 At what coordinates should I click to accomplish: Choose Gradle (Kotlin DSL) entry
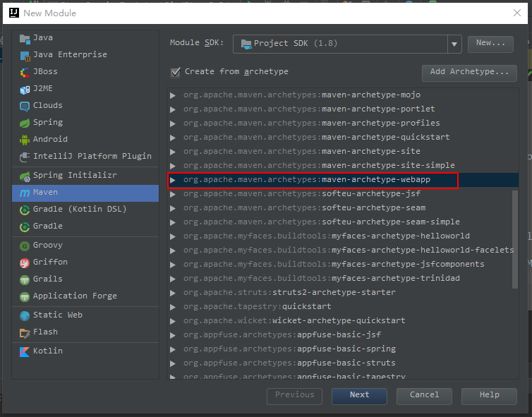click(85, 210)
